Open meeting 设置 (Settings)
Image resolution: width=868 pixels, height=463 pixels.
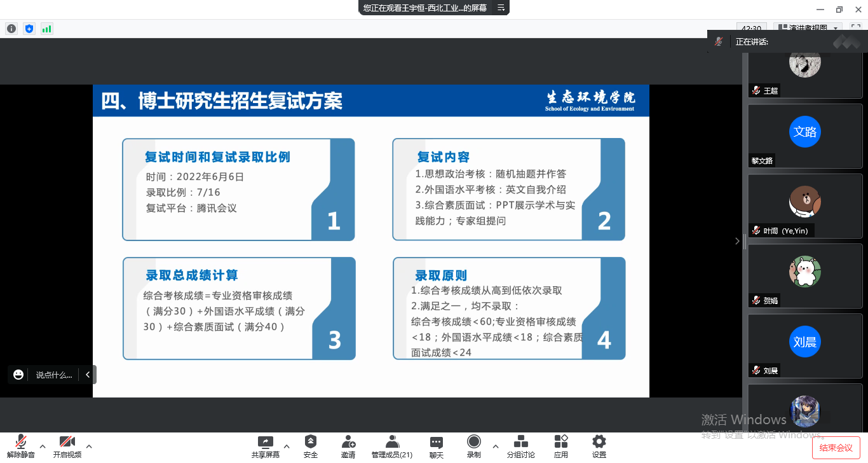[x=599, y=445]
